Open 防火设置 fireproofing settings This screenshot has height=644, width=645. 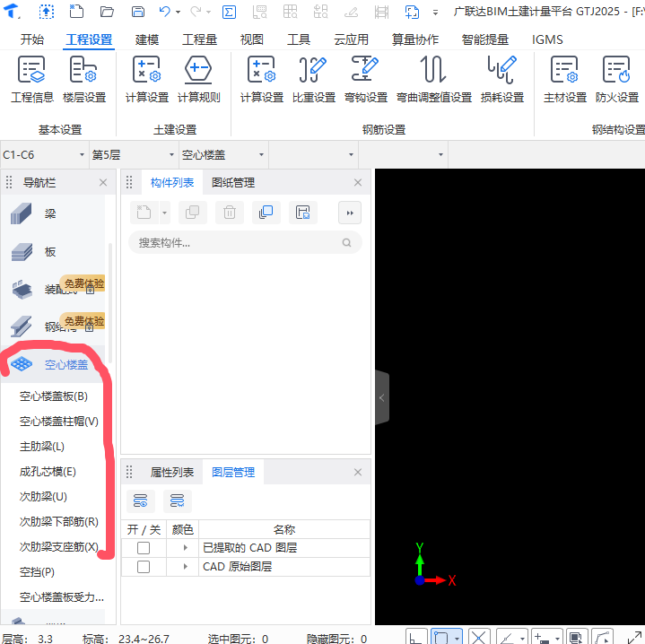(x=616, y=79)
